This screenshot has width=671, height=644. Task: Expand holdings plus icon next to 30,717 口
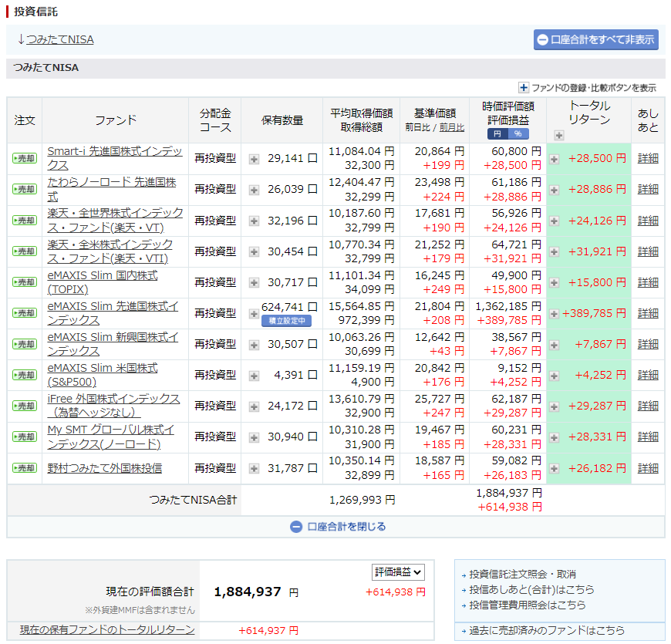255,283
